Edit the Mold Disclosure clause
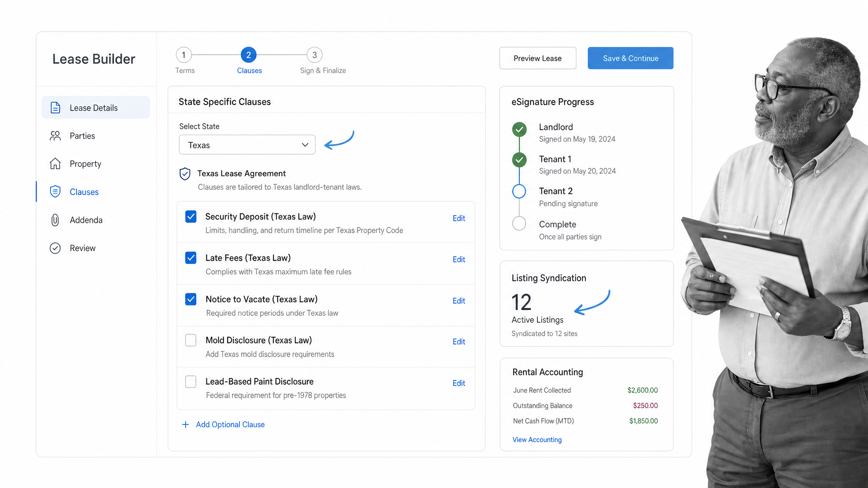The height and width of the screenshot is (488, 868). tap(459, 341)
